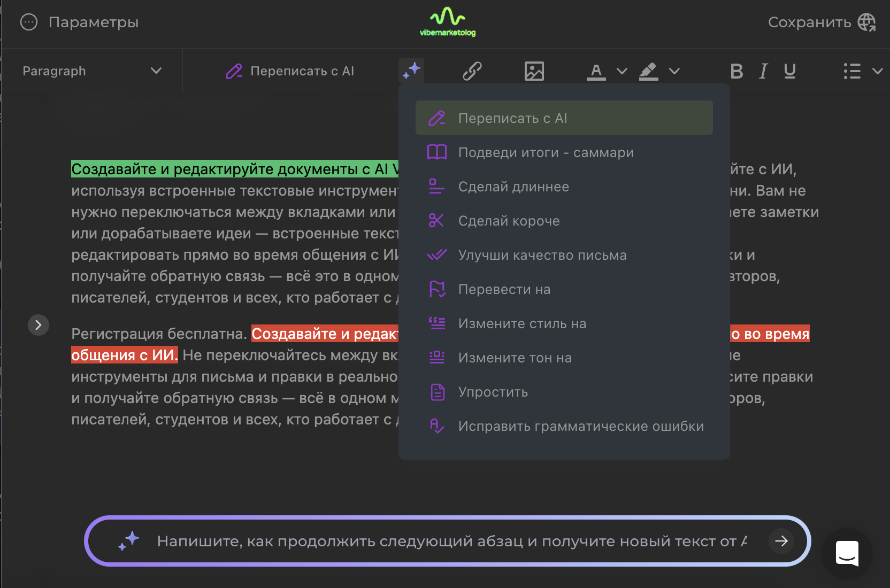The height and width of the screenshot is (588, 890).
Task: Select 'Сделай короче' from the AI menu
Action: pos(509,221)
